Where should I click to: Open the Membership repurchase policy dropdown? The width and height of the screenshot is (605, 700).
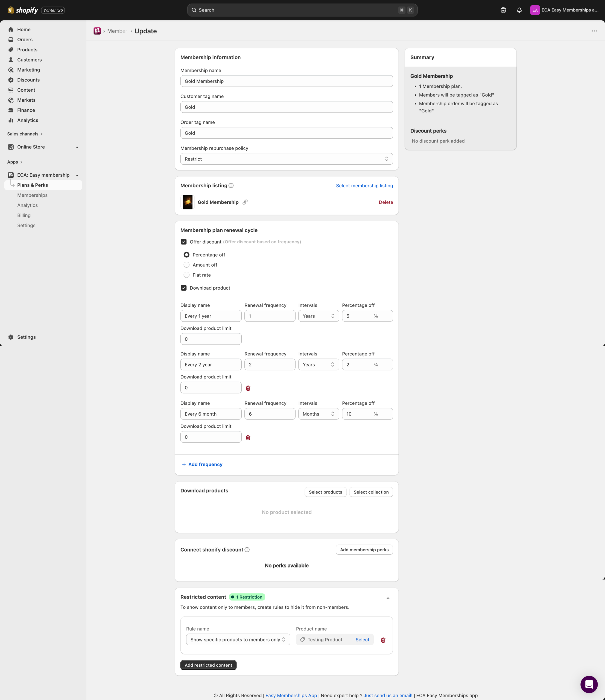(287, 159)
